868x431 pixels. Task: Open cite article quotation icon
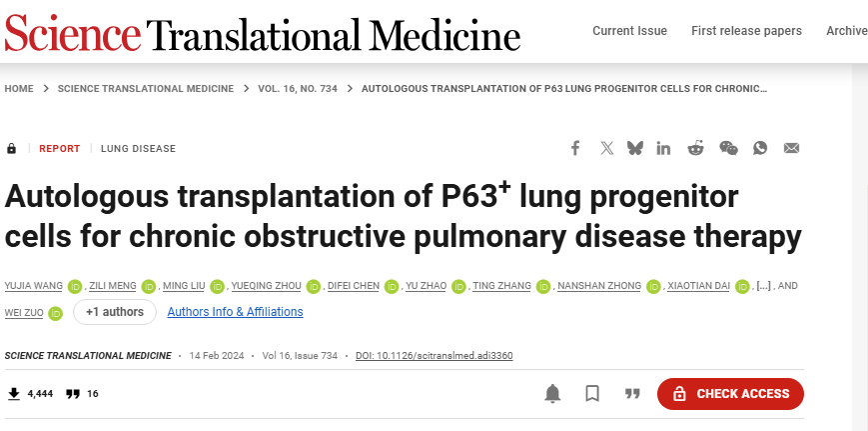pyautogui.click(x=631, y=394)
